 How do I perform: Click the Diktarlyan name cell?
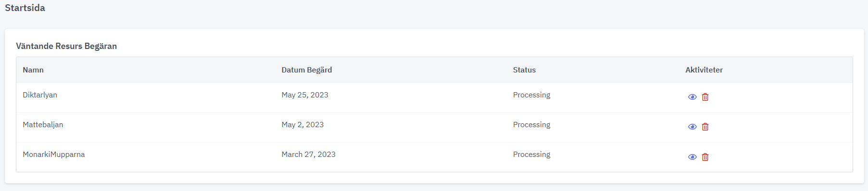(x=40, y=95)
